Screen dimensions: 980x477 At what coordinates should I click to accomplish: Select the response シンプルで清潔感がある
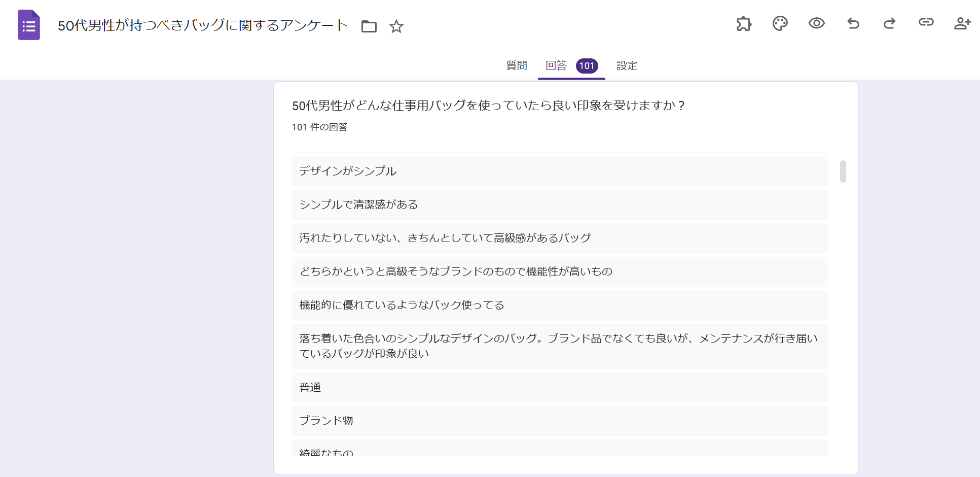[x=560, y=205]
